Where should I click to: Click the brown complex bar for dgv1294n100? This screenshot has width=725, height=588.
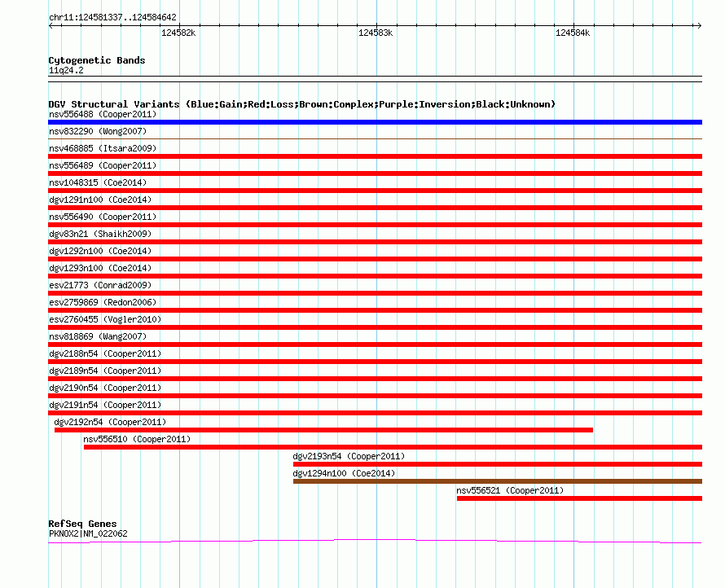(497, 481)
